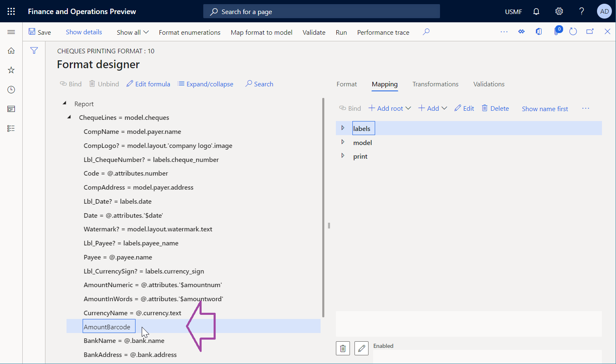Expand the labels data source node
Screen dimensions: 616x364
(x=342, y=128)
